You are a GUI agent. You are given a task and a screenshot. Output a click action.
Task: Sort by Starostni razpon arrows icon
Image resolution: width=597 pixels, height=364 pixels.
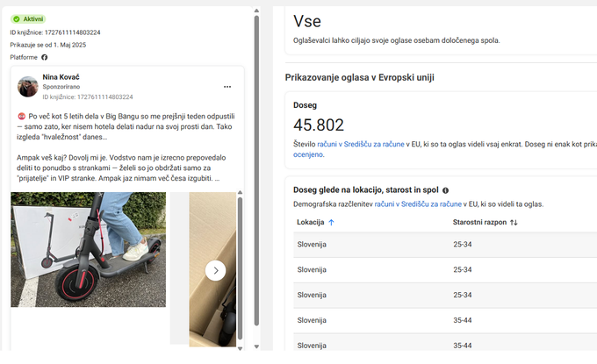click(514, 223)
